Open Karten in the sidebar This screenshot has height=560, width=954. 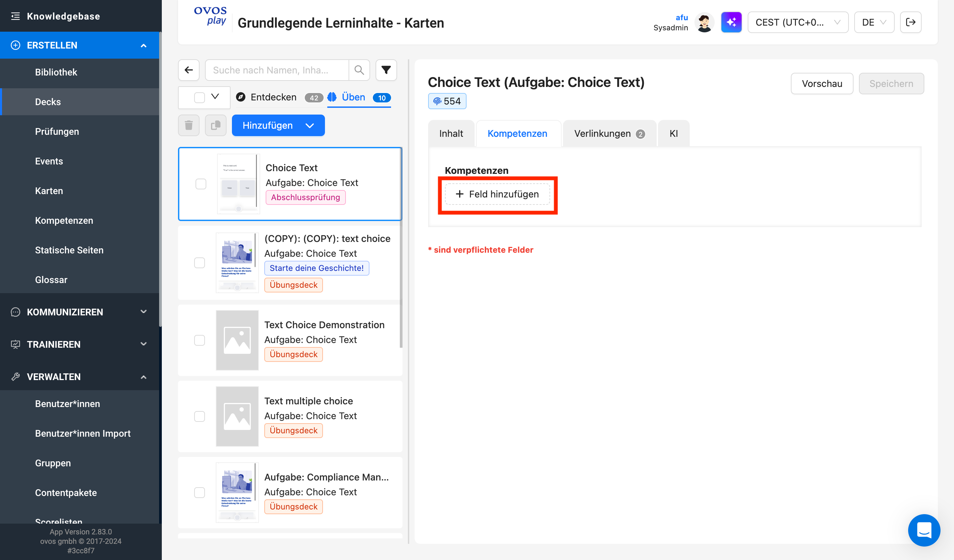pyautogui.click(x=80, y=191)
